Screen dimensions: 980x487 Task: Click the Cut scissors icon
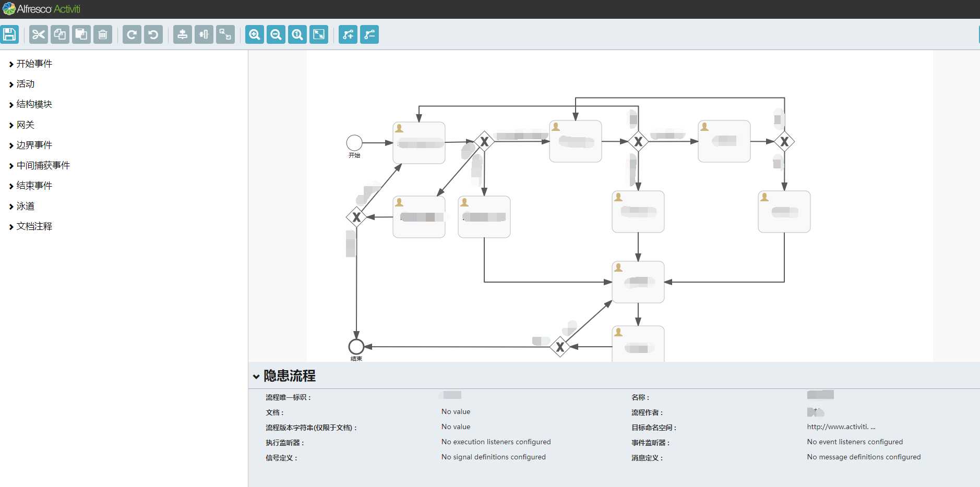39,35
